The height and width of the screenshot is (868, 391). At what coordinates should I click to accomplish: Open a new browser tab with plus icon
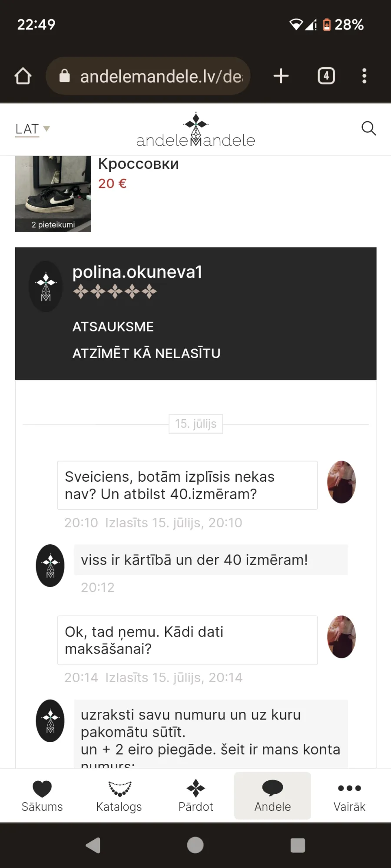tap(281, 76)
